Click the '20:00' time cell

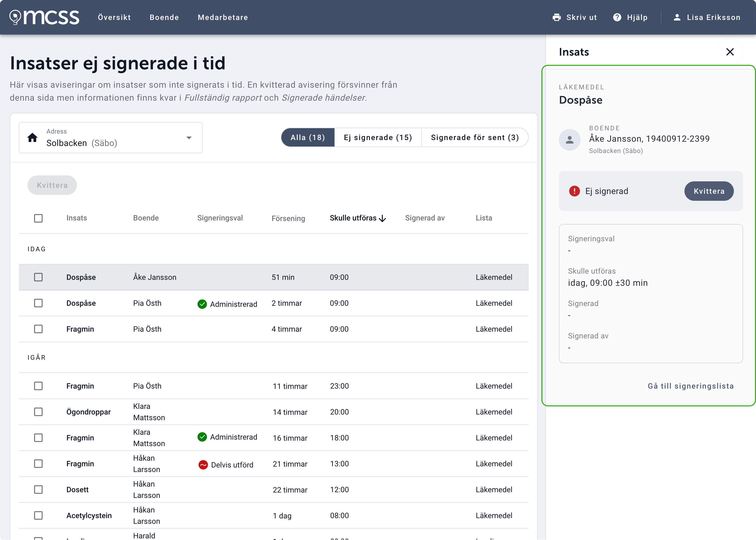pyautogui.click(x=339, y=412)
